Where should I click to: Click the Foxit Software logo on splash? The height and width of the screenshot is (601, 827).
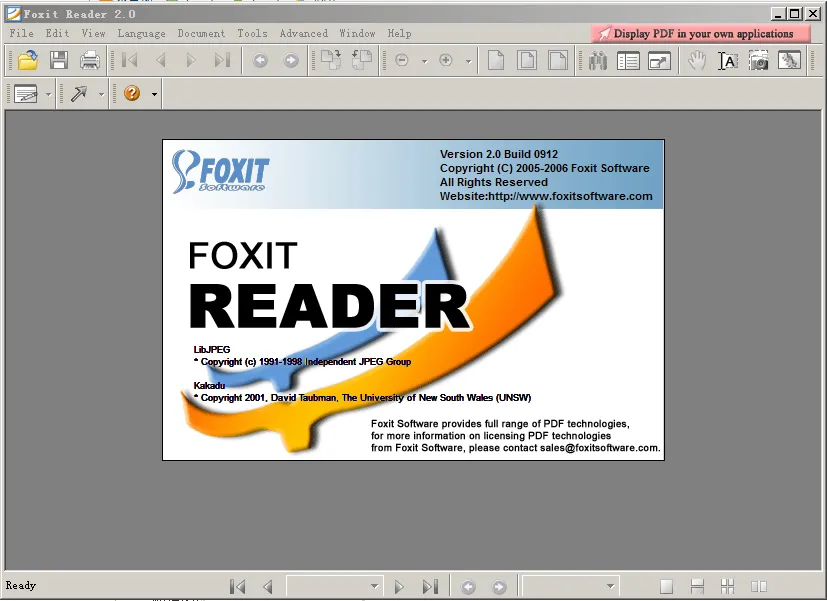pyautogui.click(x=220, y=171)
